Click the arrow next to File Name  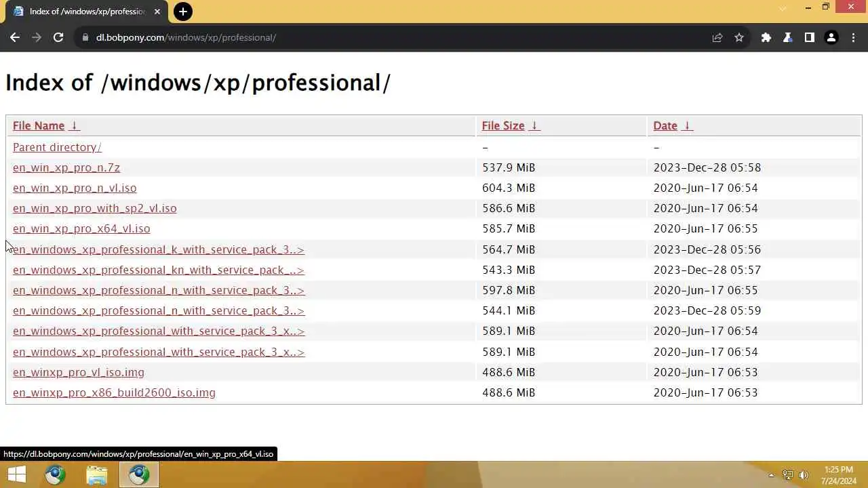(x=75, y=125)
